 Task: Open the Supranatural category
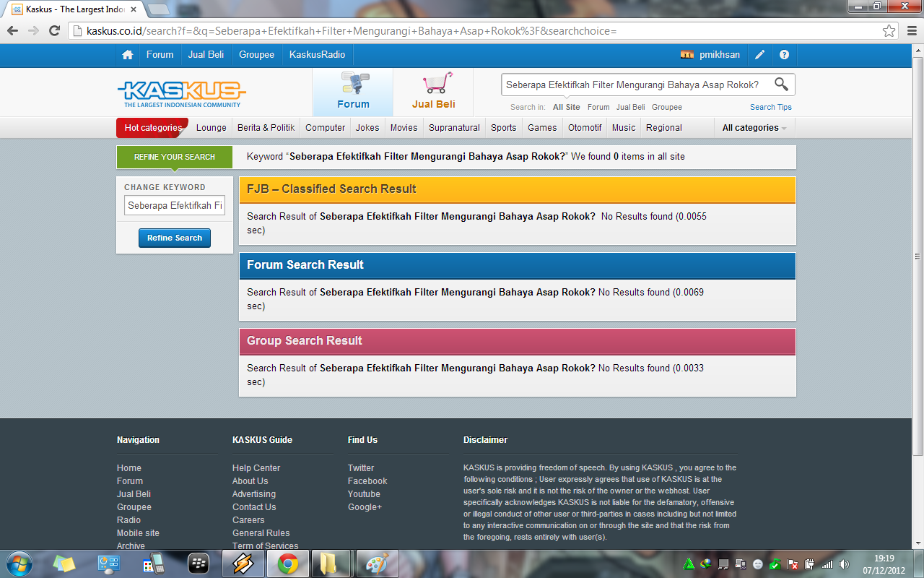click(x=454, y=128)
